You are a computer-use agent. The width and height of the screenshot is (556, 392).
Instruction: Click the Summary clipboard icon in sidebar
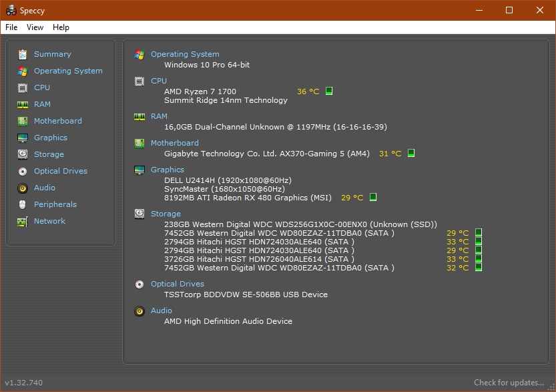[23, 54]
